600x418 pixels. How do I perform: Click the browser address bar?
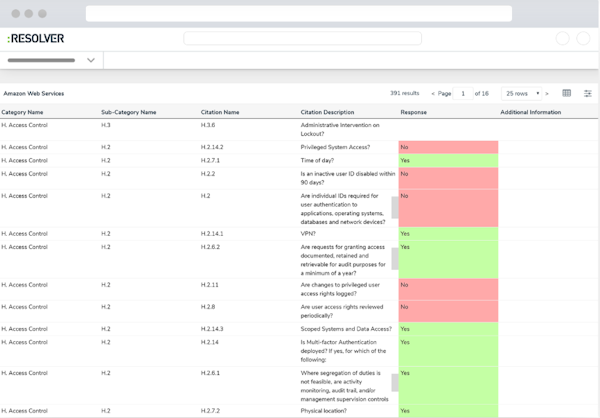click(x=299, y=13)
